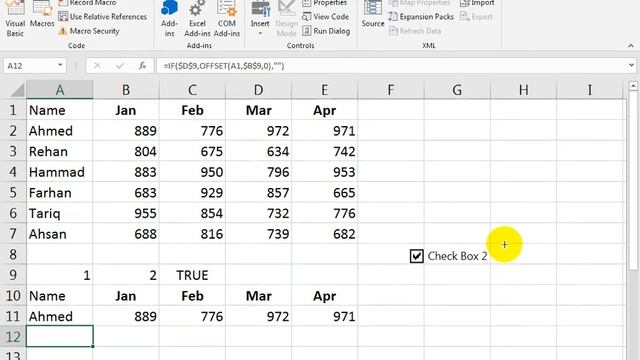Select column H header
The image size is (640, 360).
click(523, 90)
